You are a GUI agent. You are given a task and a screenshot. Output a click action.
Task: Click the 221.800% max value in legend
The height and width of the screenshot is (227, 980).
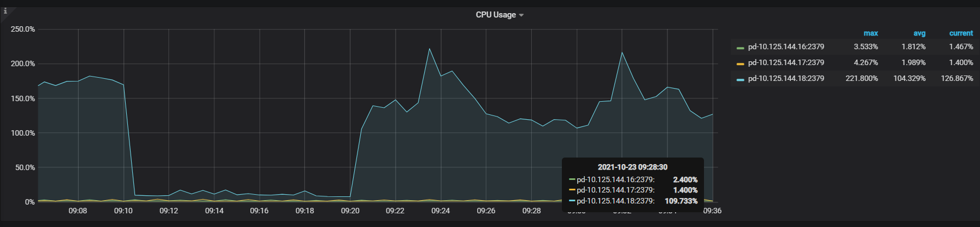(862, 79)
